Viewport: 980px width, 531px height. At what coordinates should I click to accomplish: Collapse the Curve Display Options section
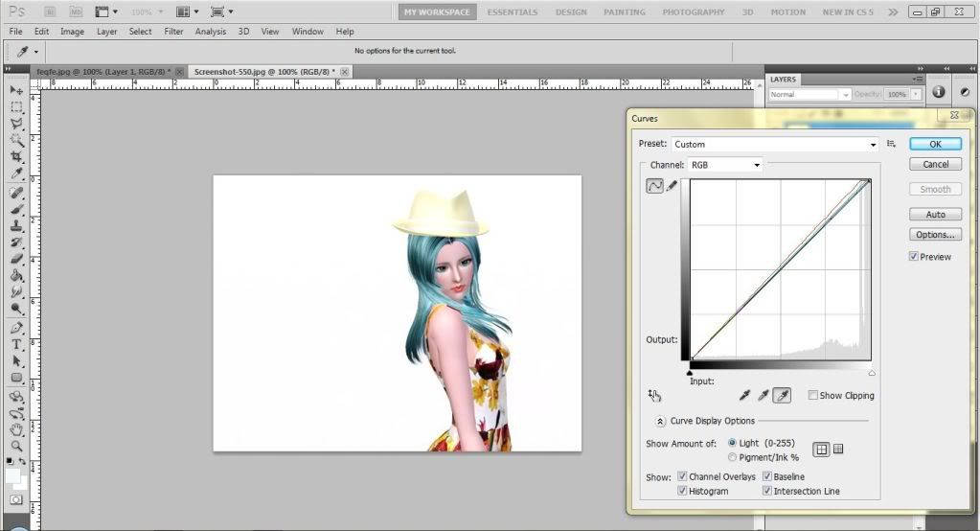(x=660, y=421)
